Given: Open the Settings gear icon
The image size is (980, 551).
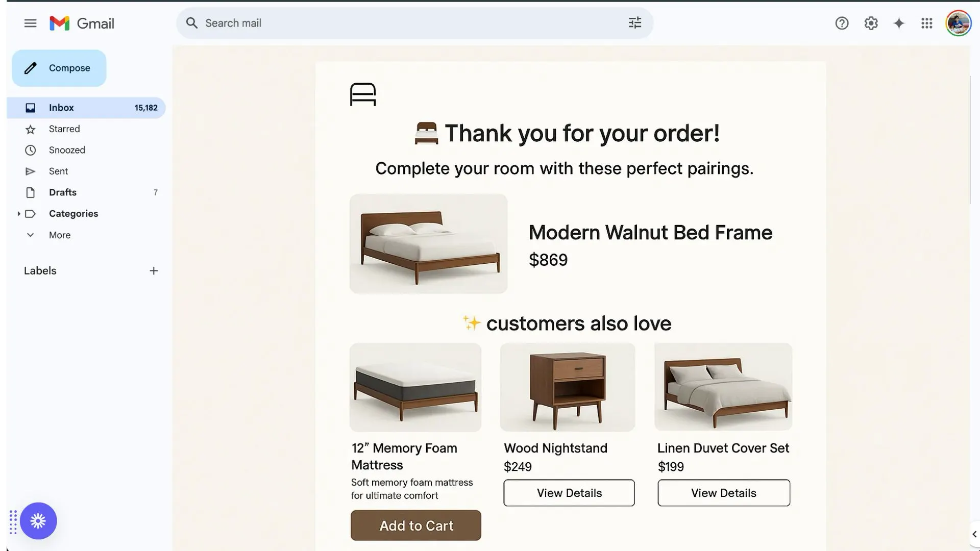Looking at the screenshot, I should coord(871,23).
